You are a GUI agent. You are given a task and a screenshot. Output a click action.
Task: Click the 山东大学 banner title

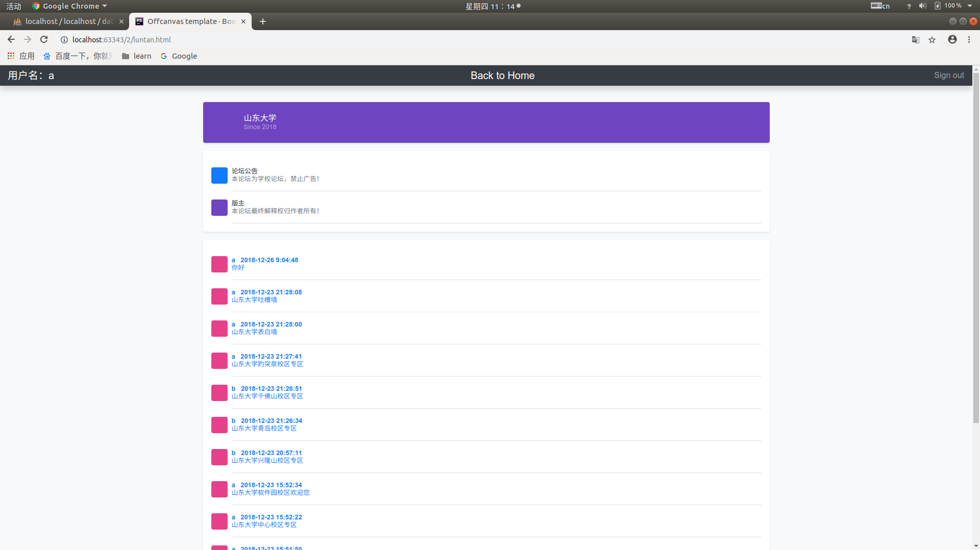point(260,118)
